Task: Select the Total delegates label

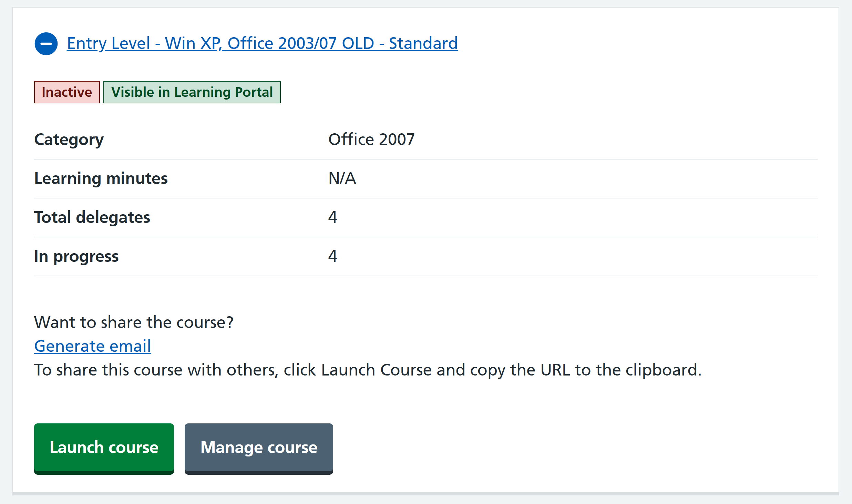Action: coord(92,217)
